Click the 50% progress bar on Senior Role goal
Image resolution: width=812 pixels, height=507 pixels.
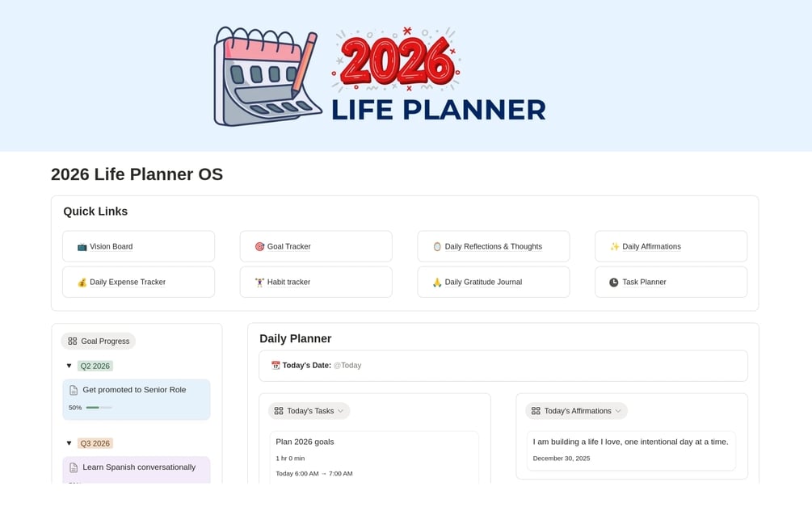tap(99, 408)
